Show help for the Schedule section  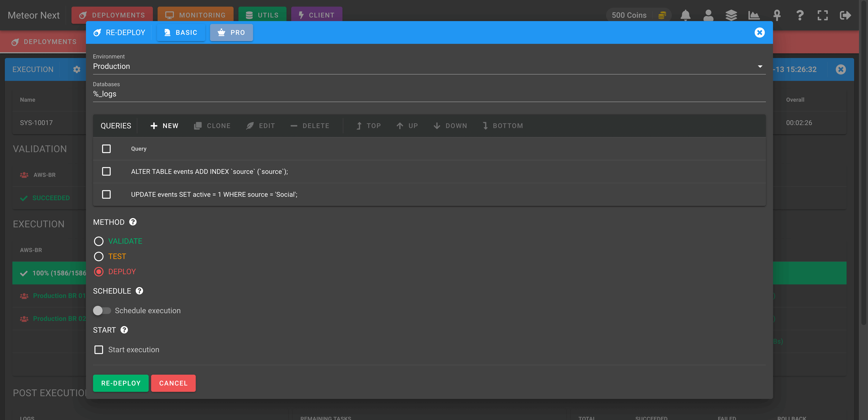click(139, 291)
